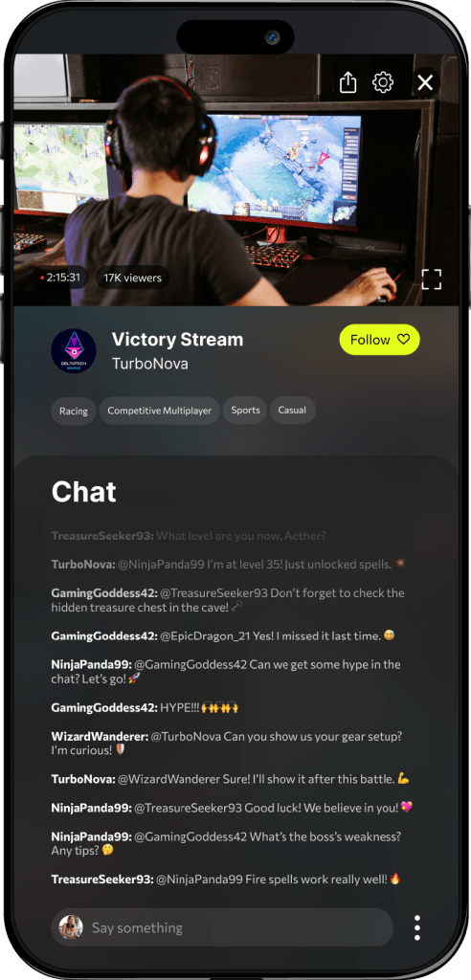The image size is (471, 980).
Task: Open the TurboNova channel name link
Action: tap(150, 363)
